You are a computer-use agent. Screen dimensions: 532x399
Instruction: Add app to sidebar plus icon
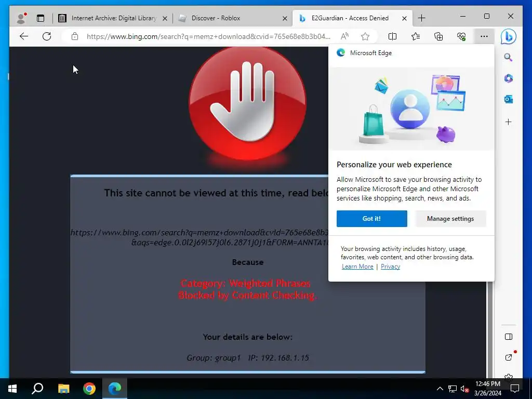(508, 122)
